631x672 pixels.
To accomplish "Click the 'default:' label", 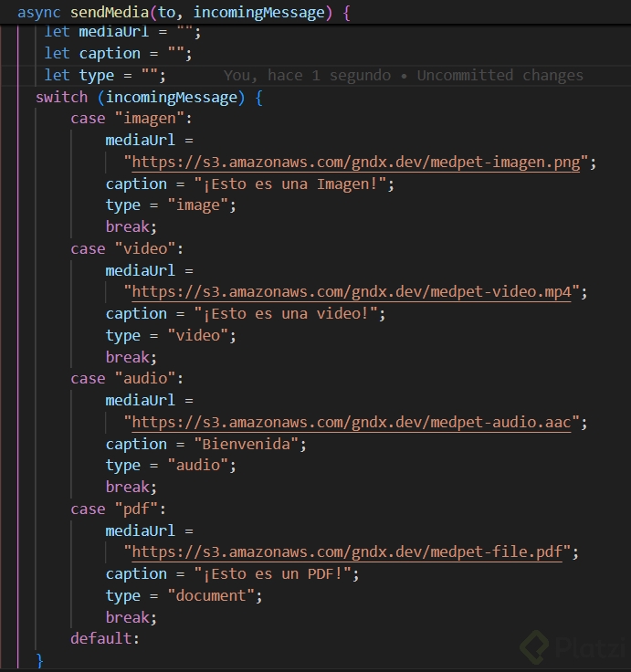I will point(105,638).
